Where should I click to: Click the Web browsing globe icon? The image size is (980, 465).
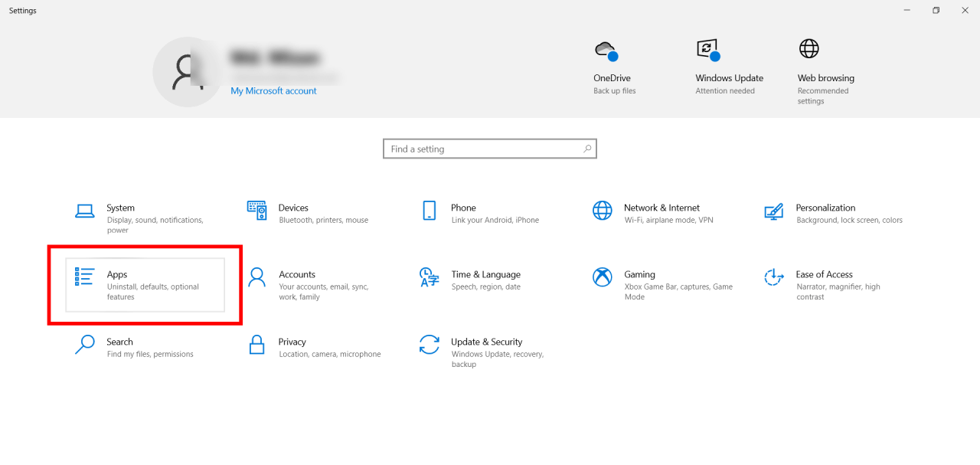(809, 49)
